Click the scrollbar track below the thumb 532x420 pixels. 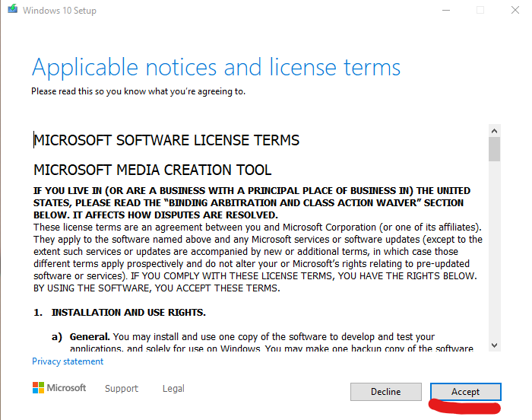coord(494,250)
